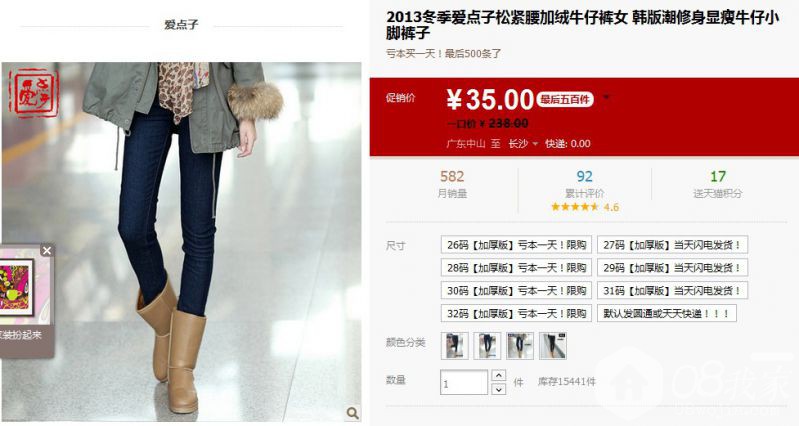
Task: Click the magnifier zoom icon on product photo
Action: point(353,413)
